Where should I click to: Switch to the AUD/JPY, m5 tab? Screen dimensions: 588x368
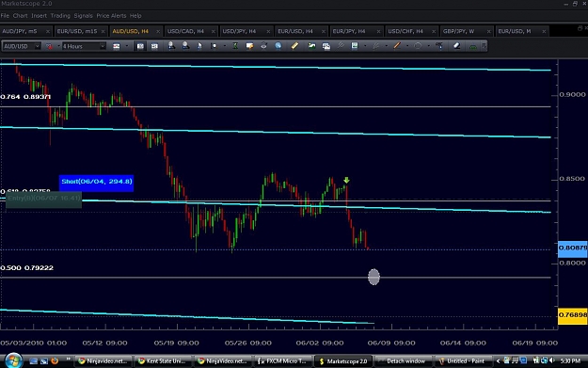click(x=26, y=31)
